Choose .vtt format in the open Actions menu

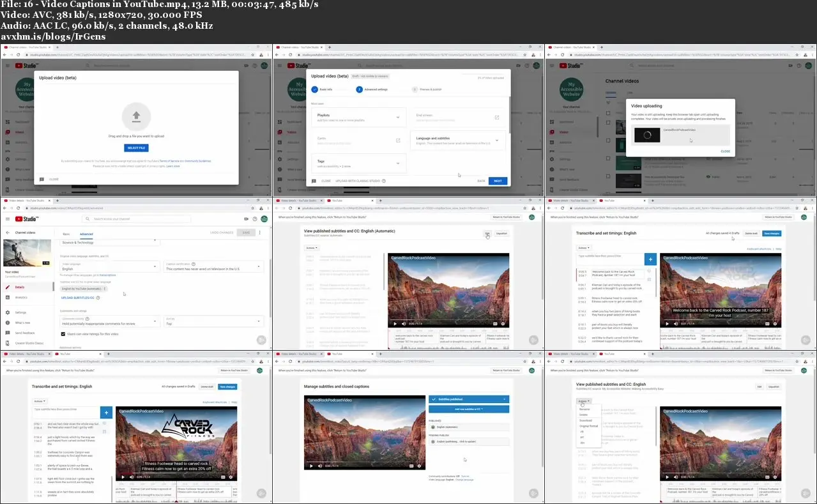tap(582, 432)
